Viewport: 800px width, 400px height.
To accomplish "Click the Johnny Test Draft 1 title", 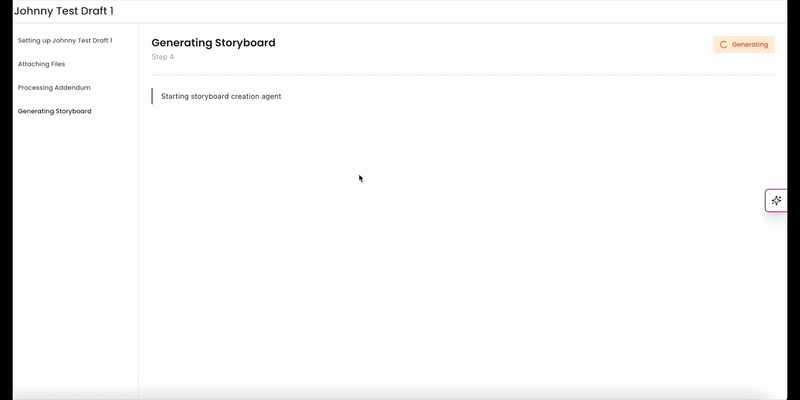I will click(64, 11).
